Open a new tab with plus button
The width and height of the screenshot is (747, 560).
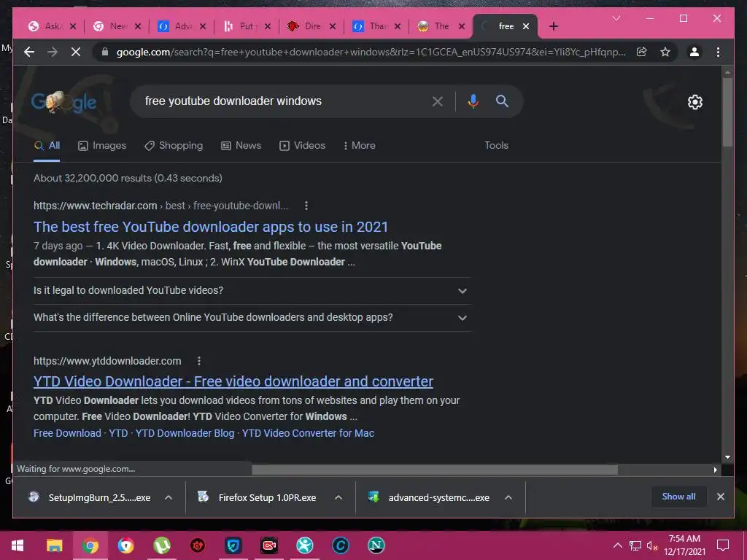pyautogui.click(x=553, y=26)
